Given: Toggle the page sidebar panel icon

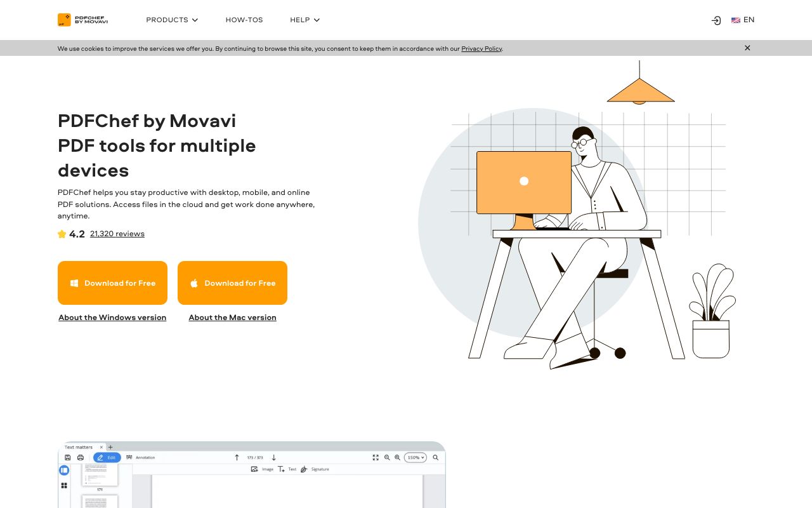Looking at the screenshot, I should [x=64, y=471].
